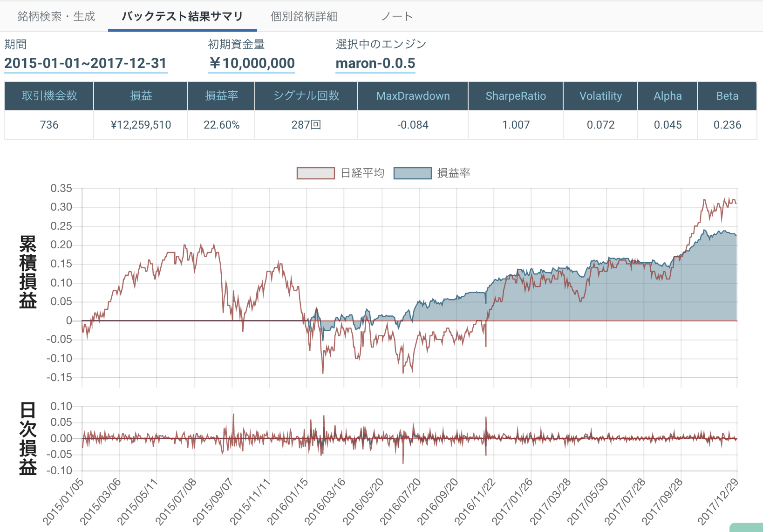Screen dimensions: 763x532
Task: Click the MaxDrawdown column header
Action: 413,96
